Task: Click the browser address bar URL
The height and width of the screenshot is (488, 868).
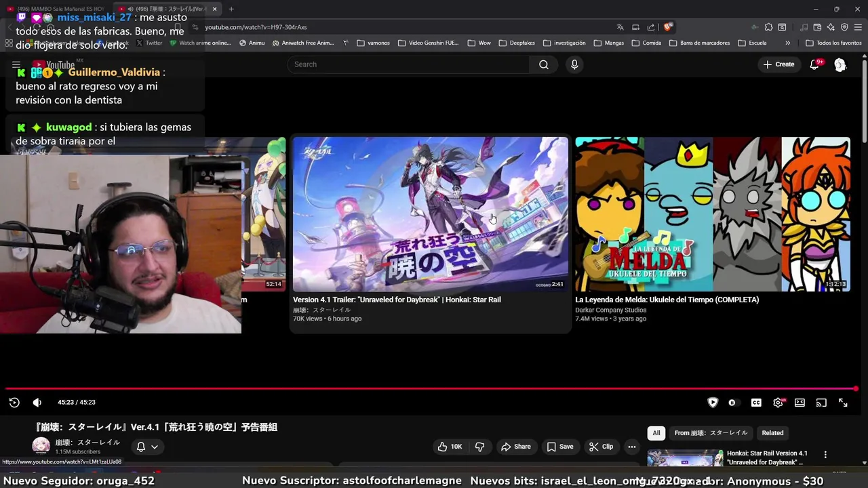Action: pyautogui.click(x=256, y=27)
